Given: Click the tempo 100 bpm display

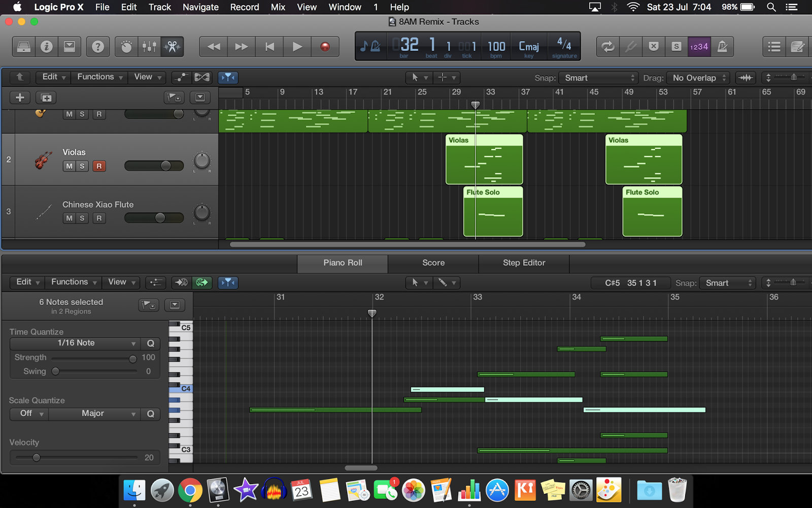Looking at the screenshot, I should 496,48.
